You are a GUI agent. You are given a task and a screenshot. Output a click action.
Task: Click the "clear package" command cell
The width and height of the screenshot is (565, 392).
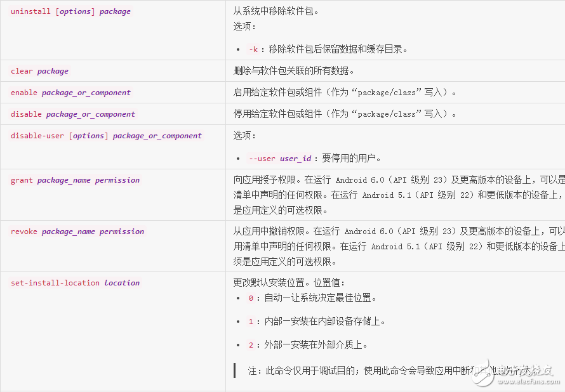tap(39, 71)
